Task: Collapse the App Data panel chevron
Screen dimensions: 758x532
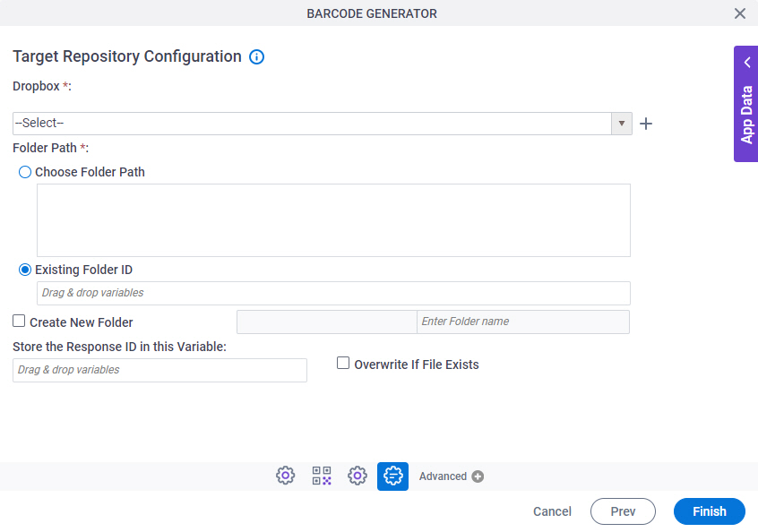Action: click(746, 62)
